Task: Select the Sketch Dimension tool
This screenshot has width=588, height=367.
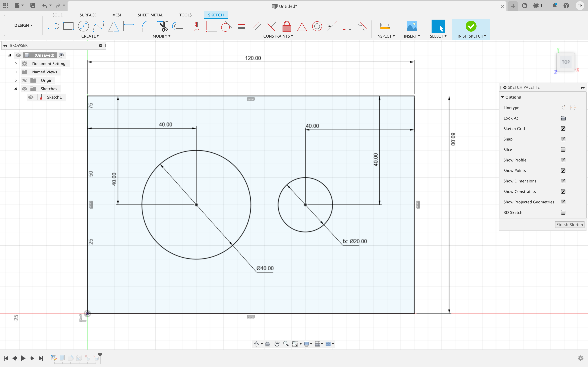Action: 128,26
